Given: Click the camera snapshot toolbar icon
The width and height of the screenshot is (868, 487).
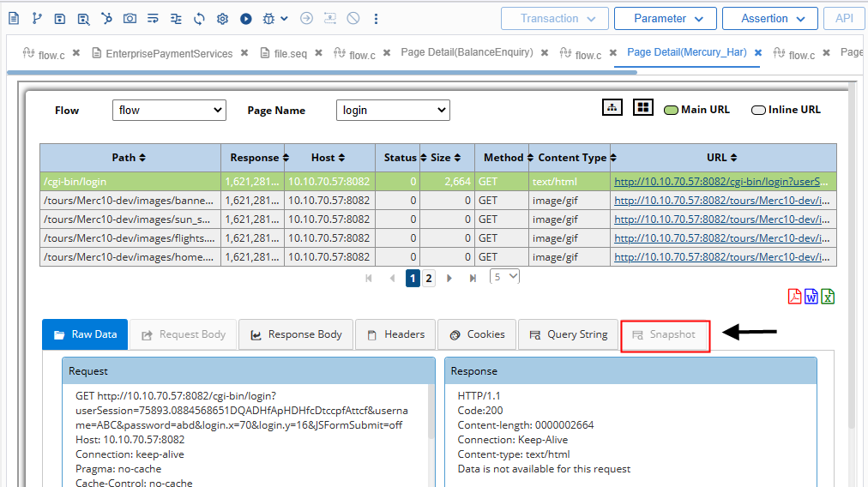Looking at the screenshot, I should pyautogui.click(x=130, y=18).
